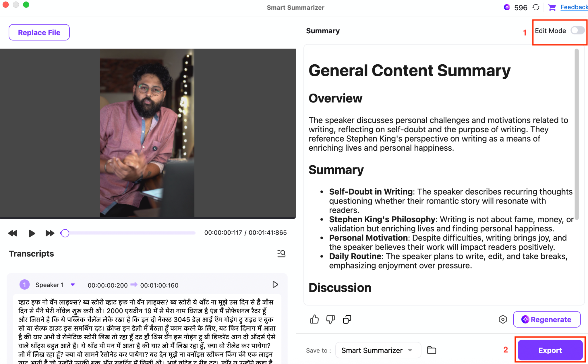Open the save folder icon
Image resolution: width=588 pixels, height=364 pixels.
tap(431, 350)
